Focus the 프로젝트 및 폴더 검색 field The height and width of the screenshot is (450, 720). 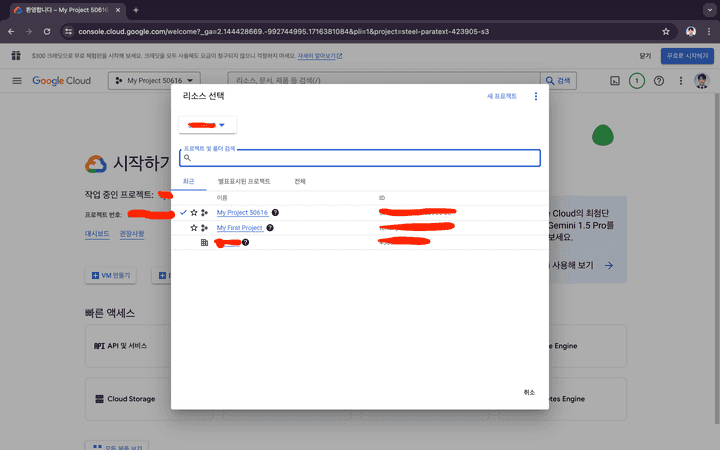[360, 158]
